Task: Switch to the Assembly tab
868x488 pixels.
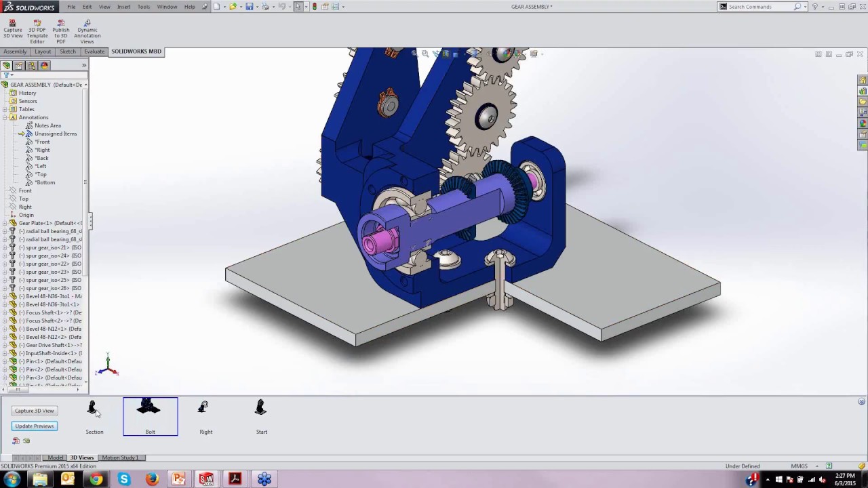Action: click(15, 52)
